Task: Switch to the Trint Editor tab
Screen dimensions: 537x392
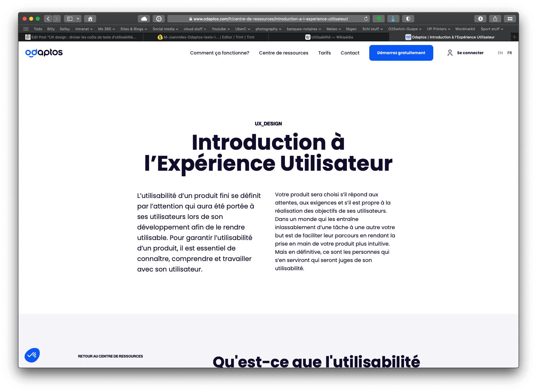Action: (206, 37)
